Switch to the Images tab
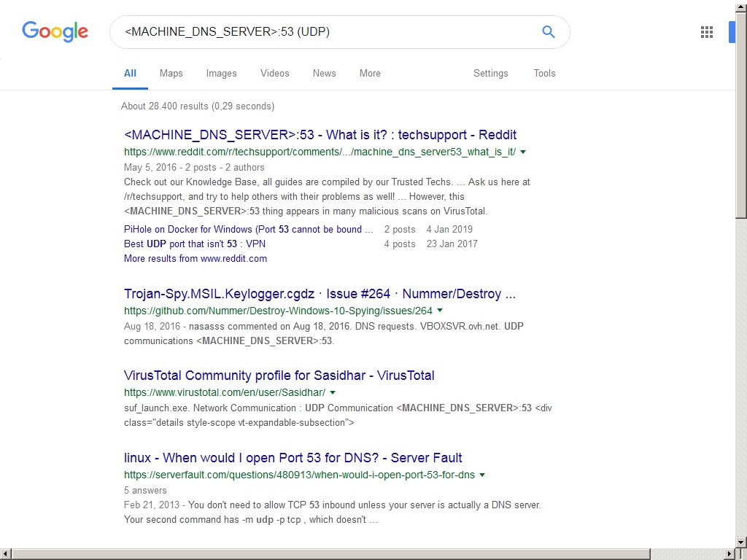747x560 pixels. [x=221, y=74]
